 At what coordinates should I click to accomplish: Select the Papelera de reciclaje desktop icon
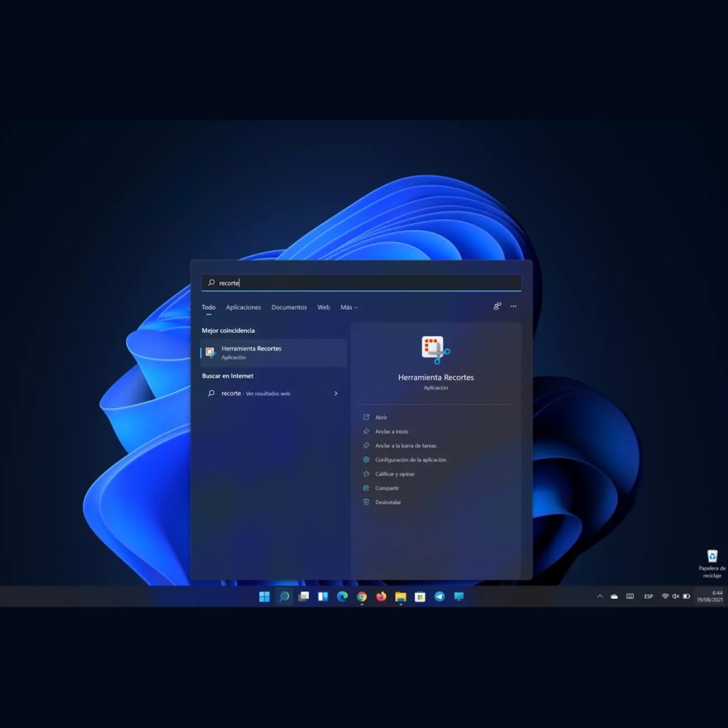[x=712, y=564]
